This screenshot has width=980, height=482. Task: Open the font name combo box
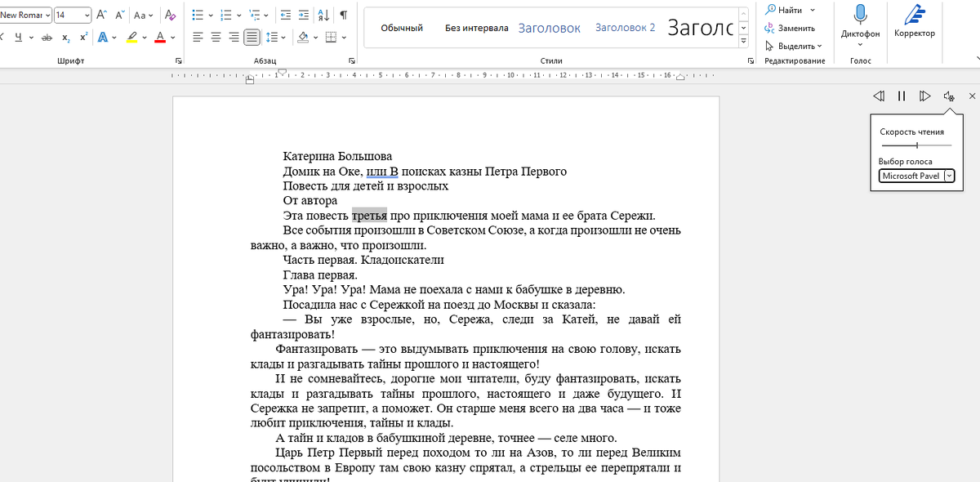click(25, 16)
